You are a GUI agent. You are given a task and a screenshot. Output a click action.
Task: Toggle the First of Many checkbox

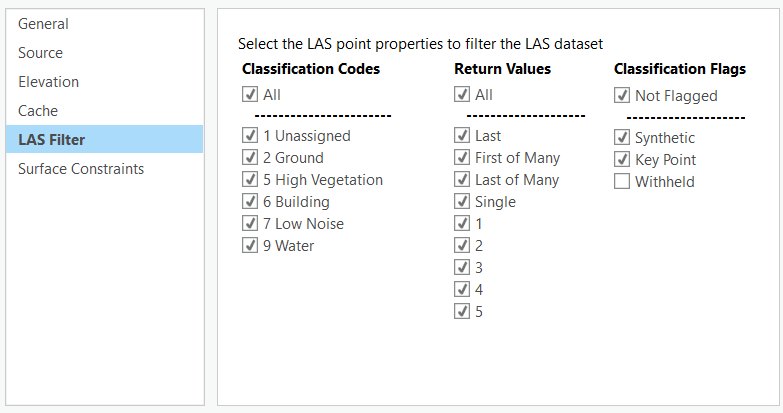click(462, 158)
